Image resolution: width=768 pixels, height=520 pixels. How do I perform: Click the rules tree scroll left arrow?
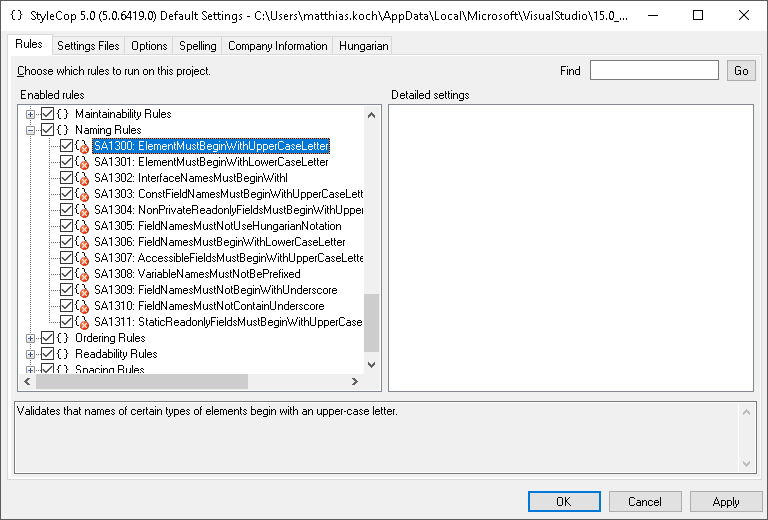[27, 381]
